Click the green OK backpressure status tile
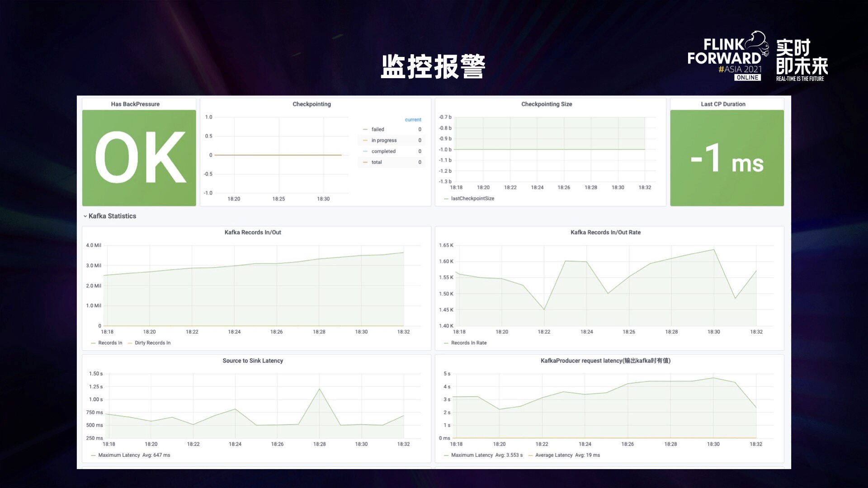The image size is (868, 488). (x=139, y=158)
